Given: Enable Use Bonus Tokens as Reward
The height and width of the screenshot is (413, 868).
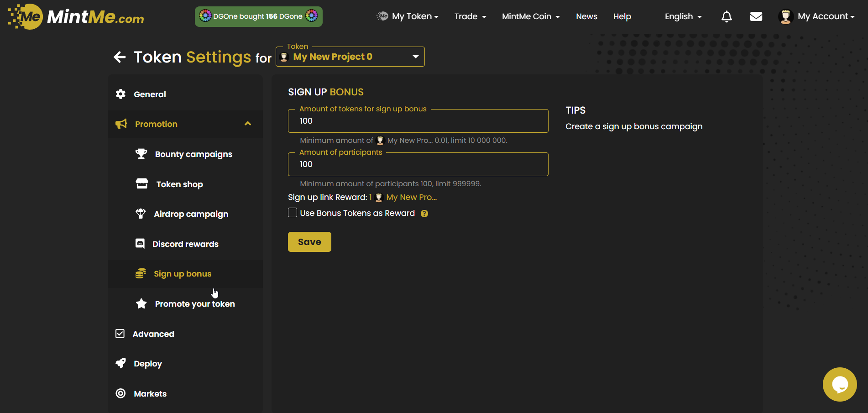Looking at the screenshot, I should [293, 213].
